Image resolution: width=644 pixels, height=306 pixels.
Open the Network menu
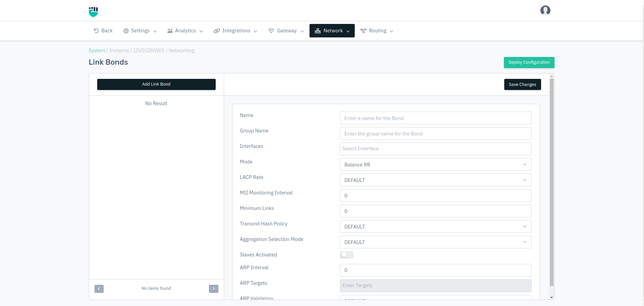(x=332, y=31)
